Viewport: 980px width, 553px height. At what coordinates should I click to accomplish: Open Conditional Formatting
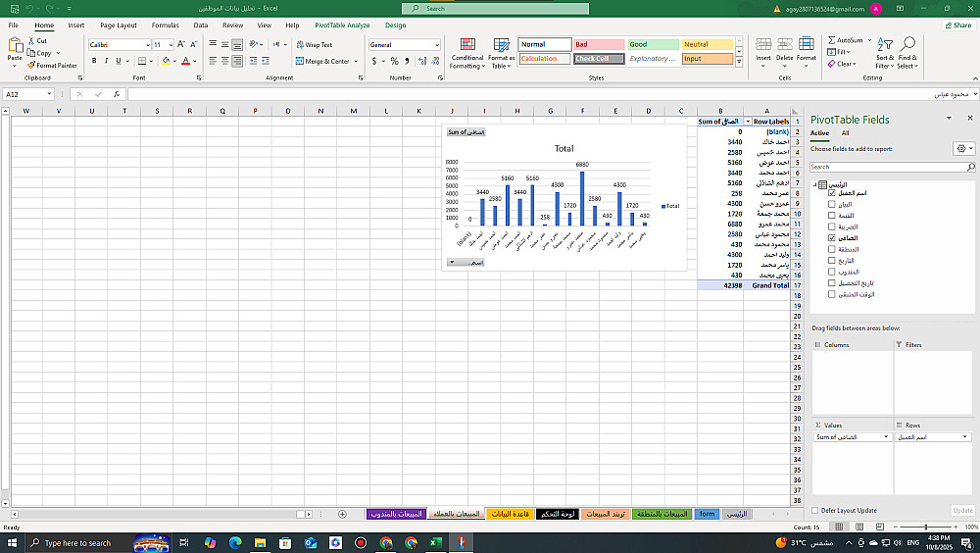pos(467,53)
